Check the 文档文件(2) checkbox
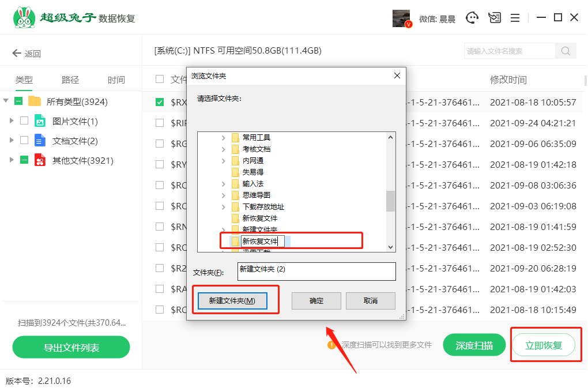The height and width of the screenshot is (392, 588). [24, 141]
